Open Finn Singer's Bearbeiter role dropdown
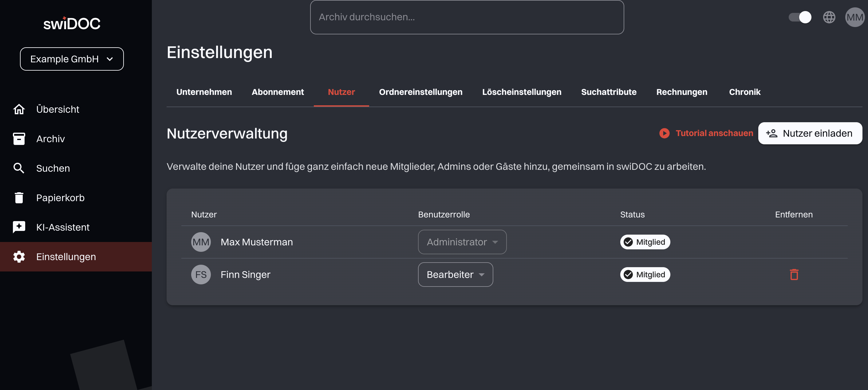 (x=455, y=275)
